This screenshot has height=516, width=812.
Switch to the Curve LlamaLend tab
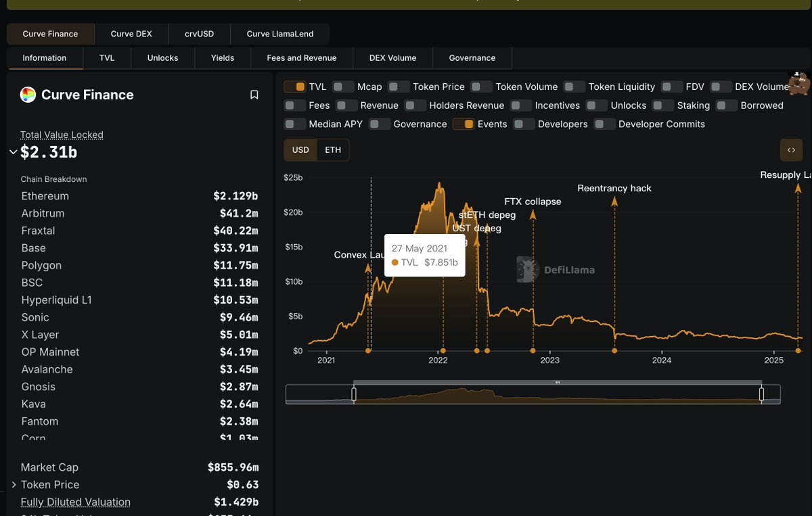click(x=280, y=34)
